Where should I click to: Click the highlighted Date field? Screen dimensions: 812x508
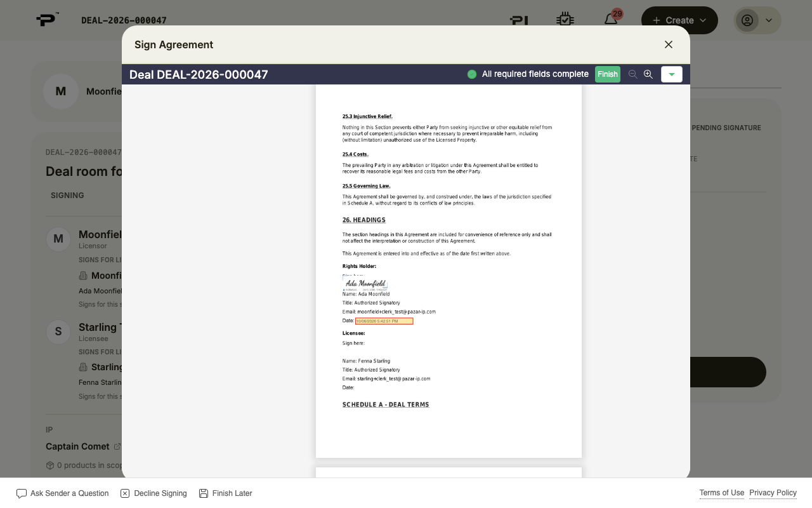click(384, 321)
